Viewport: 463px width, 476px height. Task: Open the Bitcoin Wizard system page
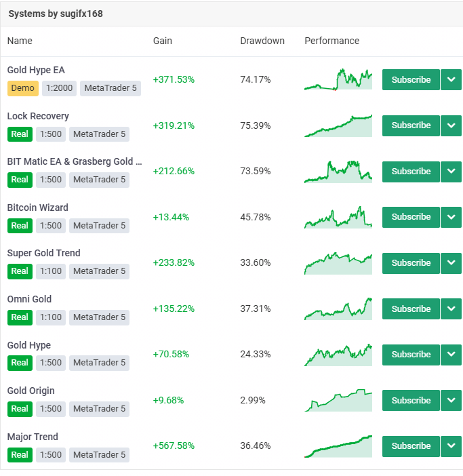coord(37,207)
